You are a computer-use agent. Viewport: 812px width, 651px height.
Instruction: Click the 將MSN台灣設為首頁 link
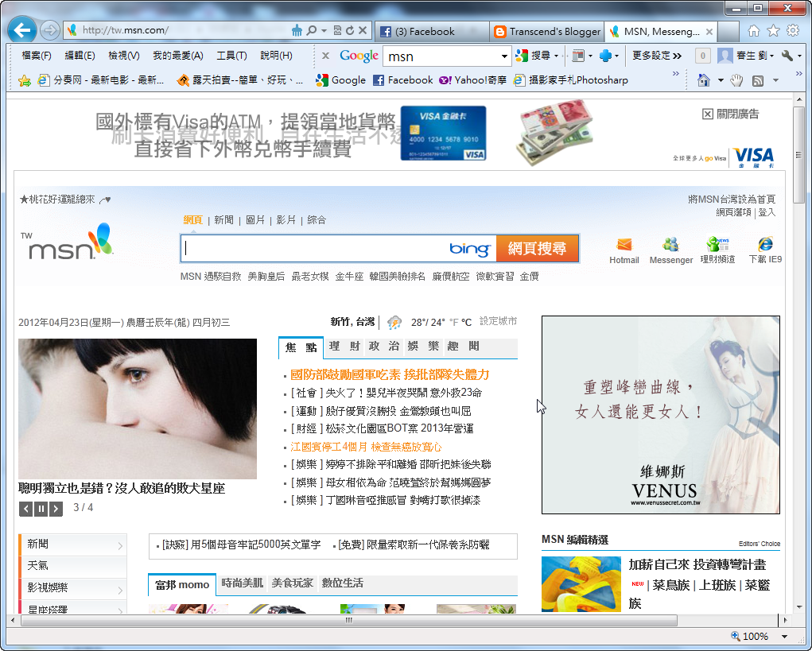tap(731, 200)
